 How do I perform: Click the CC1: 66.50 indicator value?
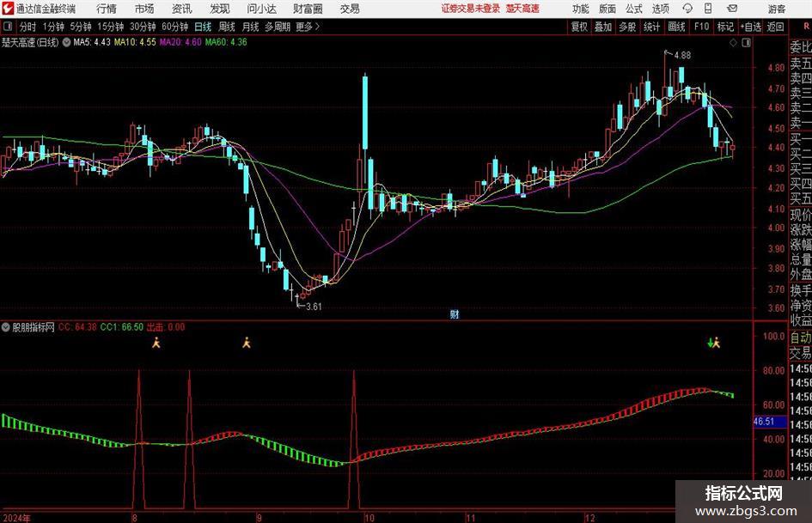122,327
